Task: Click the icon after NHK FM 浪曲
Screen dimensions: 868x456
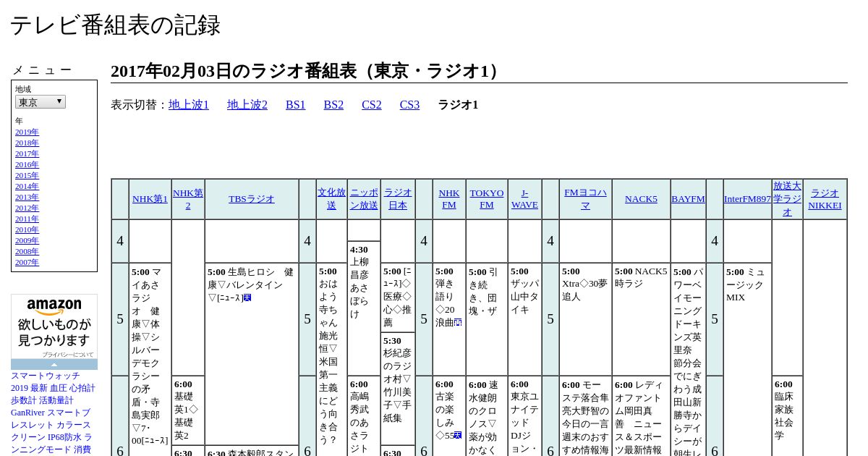Action: click(458, 323)
